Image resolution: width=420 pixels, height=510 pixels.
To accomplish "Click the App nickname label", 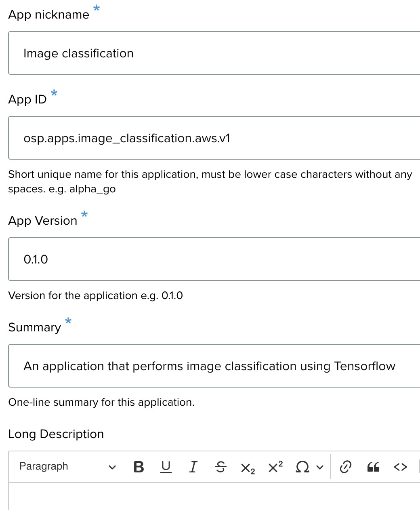I will tap(48, 15).
